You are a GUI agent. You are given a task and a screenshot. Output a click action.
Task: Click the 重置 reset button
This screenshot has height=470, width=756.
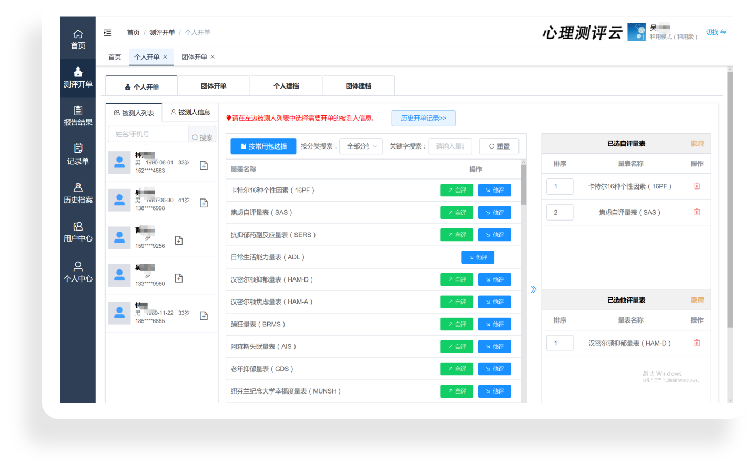(x=499, y=146)
